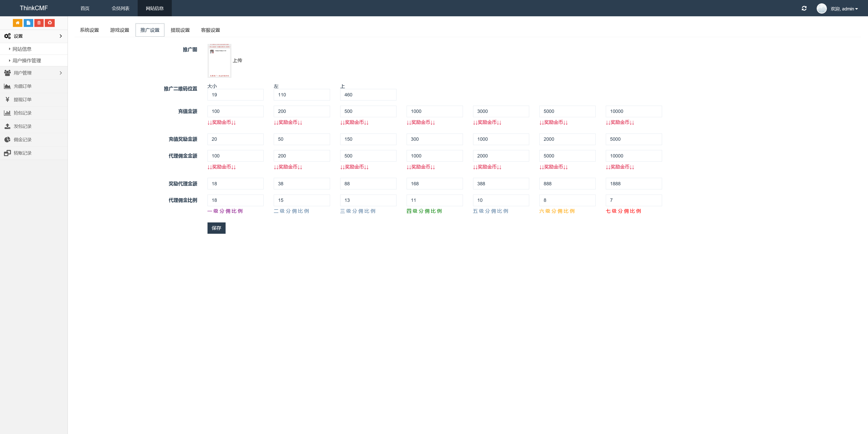
Task: Click the red trash shortcut icon
Action: pyautogui.click(x=39, y=23)
